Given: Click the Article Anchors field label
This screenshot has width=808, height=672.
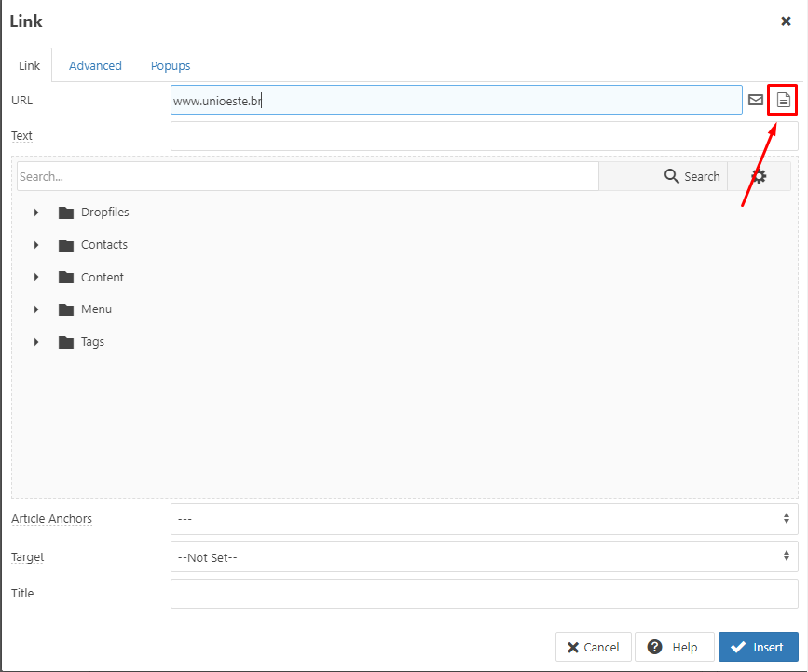Looking at the screenshot, I should pos(51,519).
